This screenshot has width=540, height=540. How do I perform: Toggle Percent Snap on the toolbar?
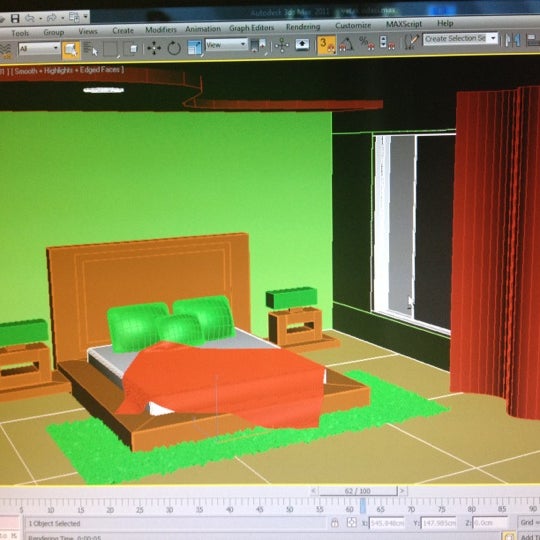[x=366, y=43]
